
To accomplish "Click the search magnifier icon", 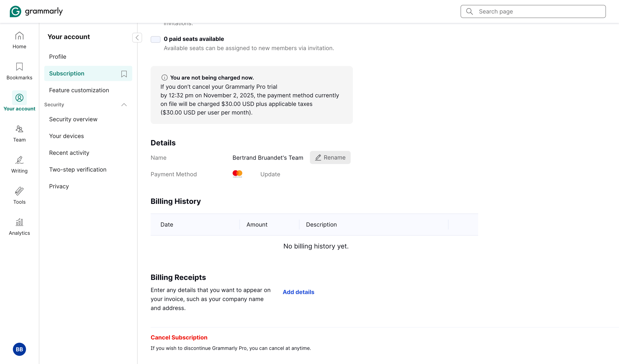I will pyautogui.click(x=469, y=11).
